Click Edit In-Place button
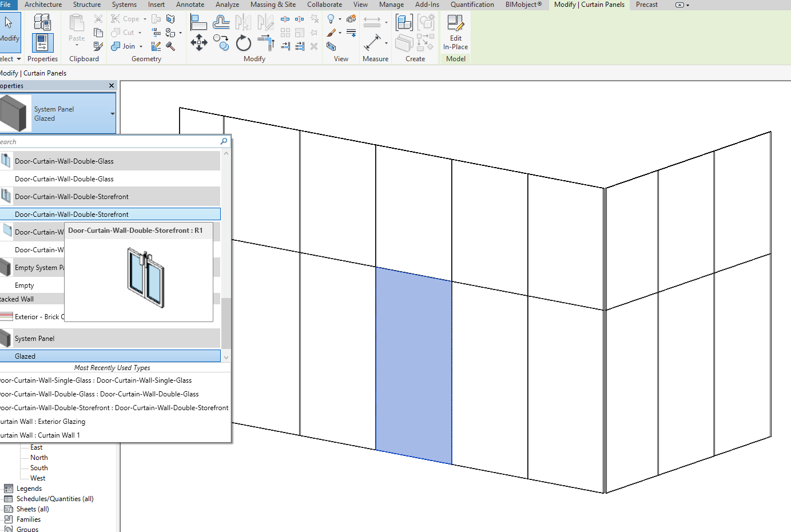791x532 pixels. point(455,33)
